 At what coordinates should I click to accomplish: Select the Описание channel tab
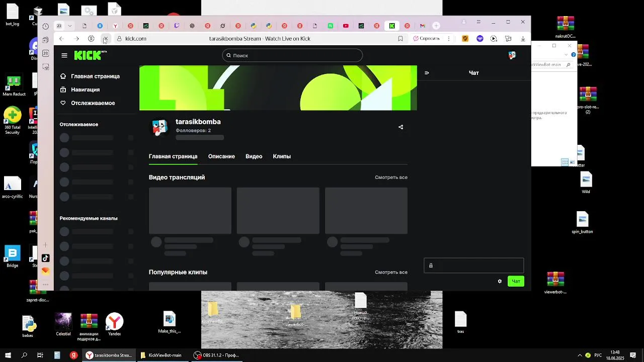221,156
